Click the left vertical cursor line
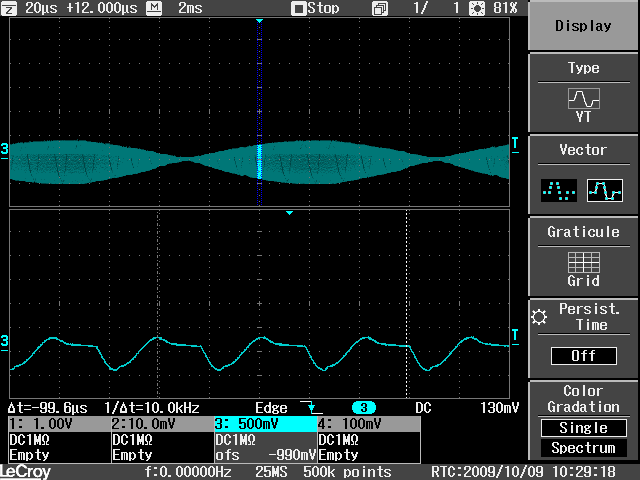Image resolution: width=640 pixels, height=480 pixels. tap(158, 304)
